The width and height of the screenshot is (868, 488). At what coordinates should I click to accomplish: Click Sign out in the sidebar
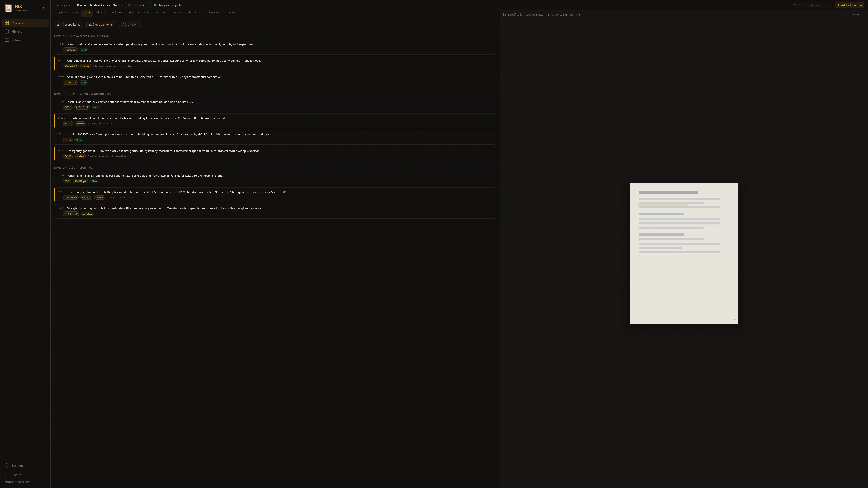[x=25, y=474]
